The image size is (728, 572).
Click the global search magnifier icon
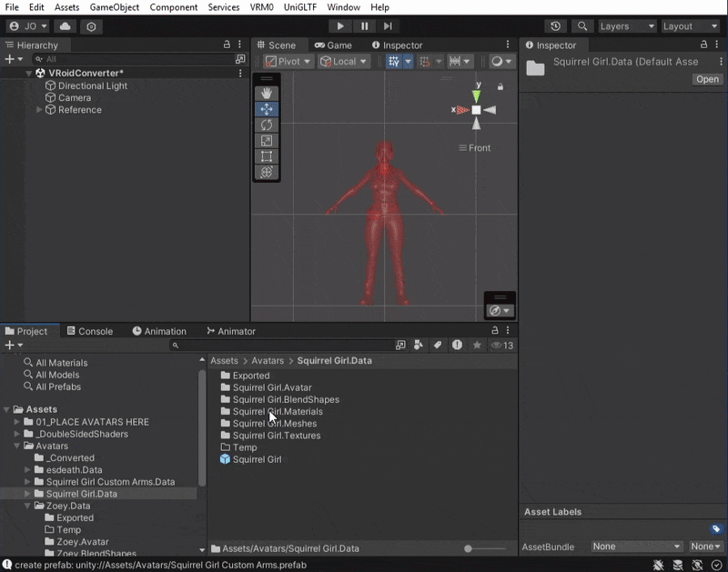coord(581,26)
